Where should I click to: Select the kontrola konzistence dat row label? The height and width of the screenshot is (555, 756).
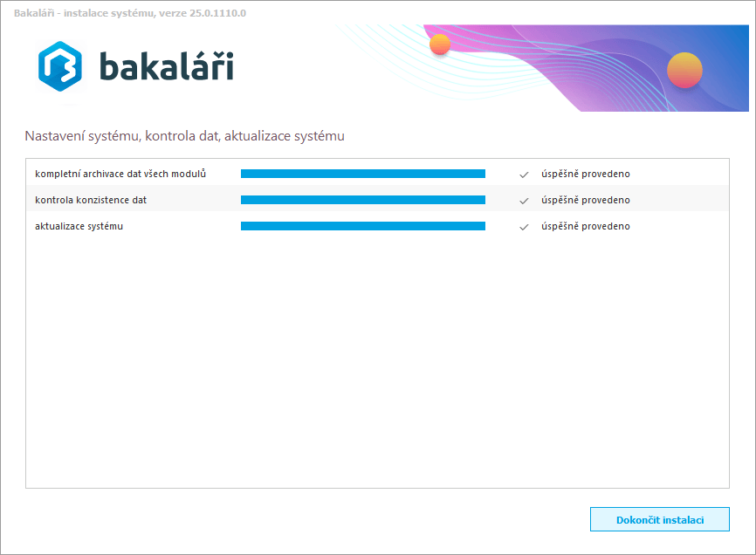[x=91, y=200]
